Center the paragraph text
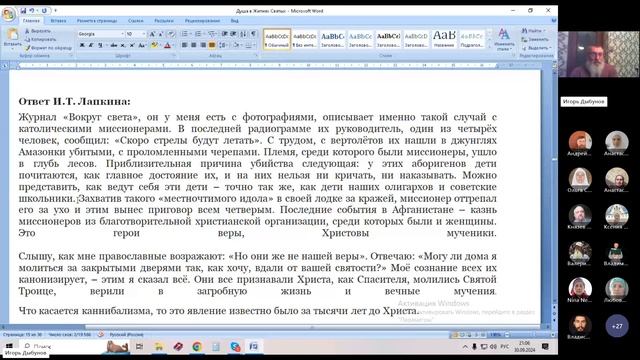 [193, 45]
